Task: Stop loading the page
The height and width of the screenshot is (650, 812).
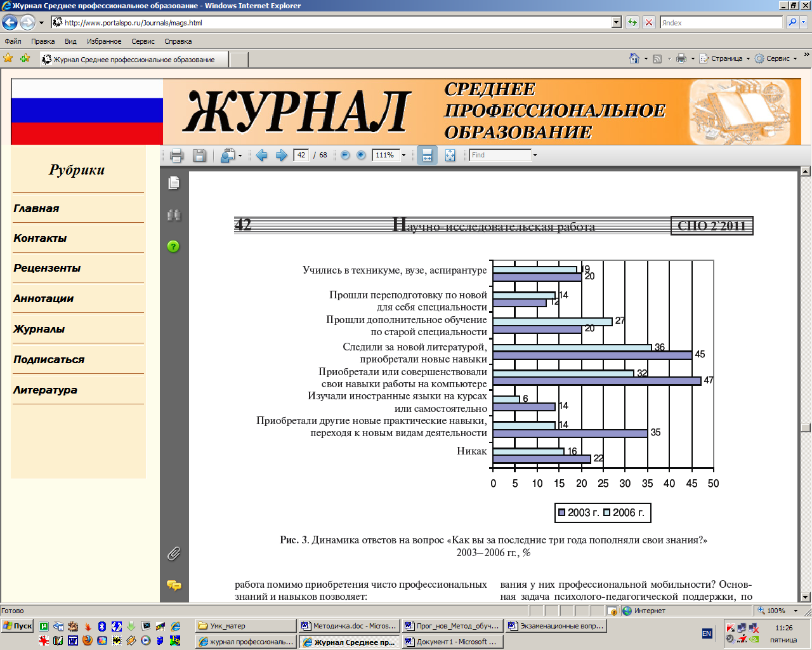Action: (648, 22)
